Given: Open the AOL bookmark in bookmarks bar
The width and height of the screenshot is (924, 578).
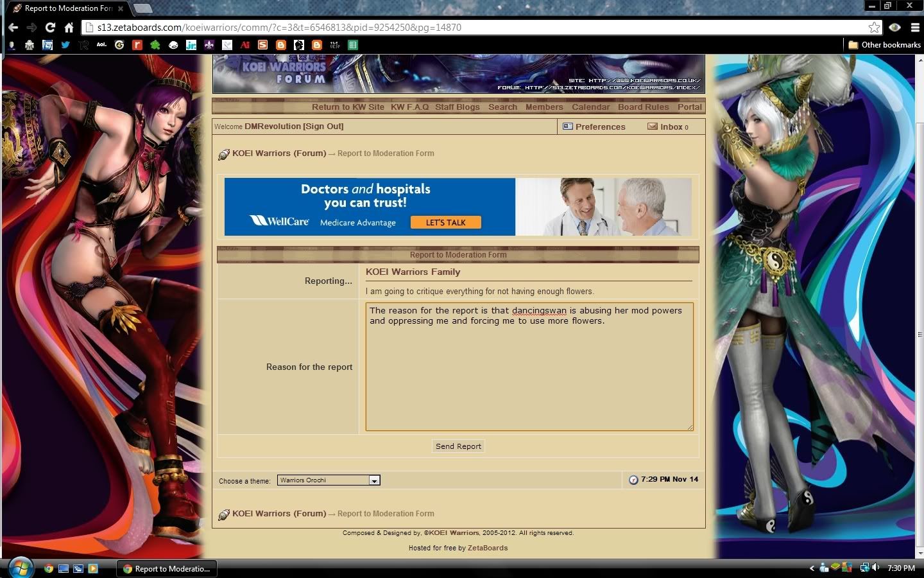Looking at the screenshot, I should (x=101, y=45).
